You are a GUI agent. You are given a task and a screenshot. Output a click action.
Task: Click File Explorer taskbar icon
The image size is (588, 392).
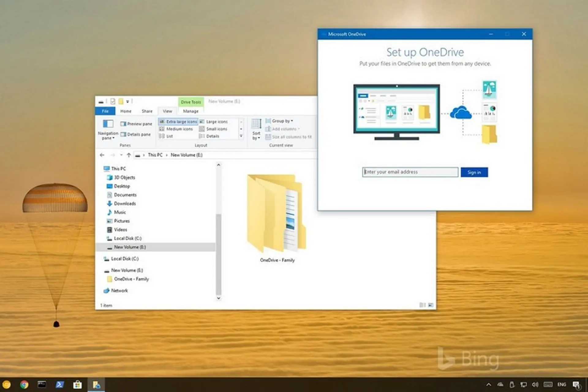click(x=96, y=385)
